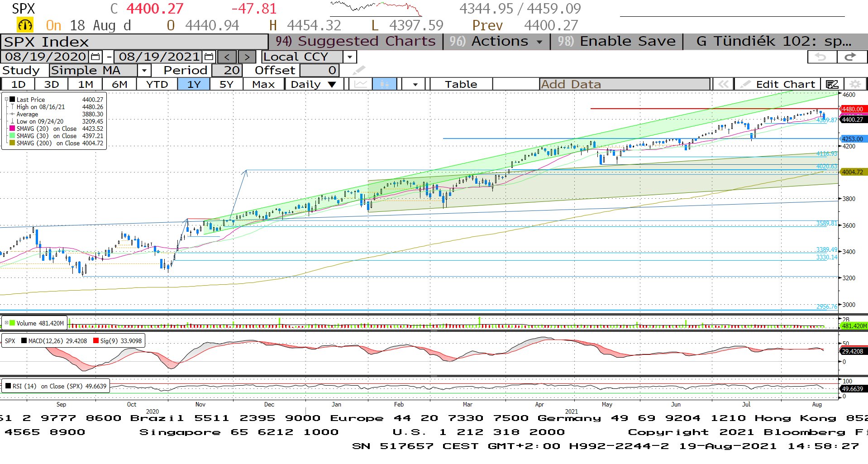
Task: Select the 3D time range
Action: [x=51, y=84]
